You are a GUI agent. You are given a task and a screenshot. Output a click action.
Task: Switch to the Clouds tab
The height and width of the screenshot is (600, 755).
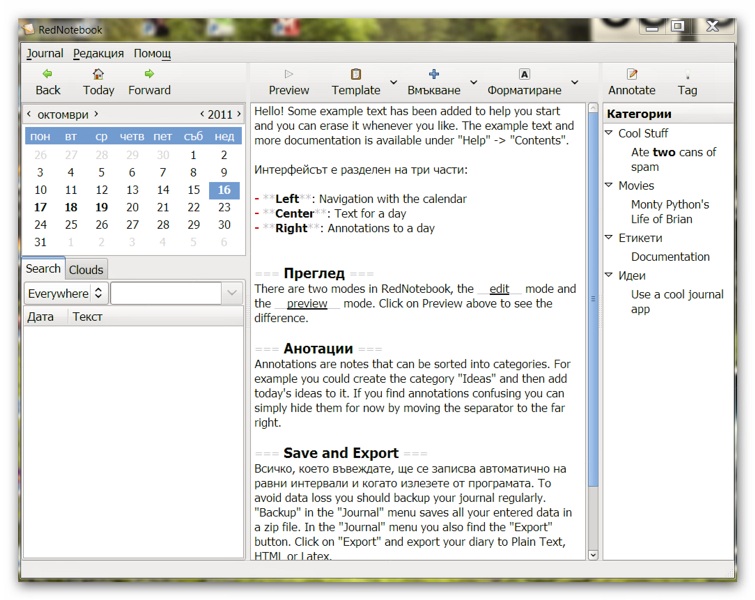click(x=86, y=270)
